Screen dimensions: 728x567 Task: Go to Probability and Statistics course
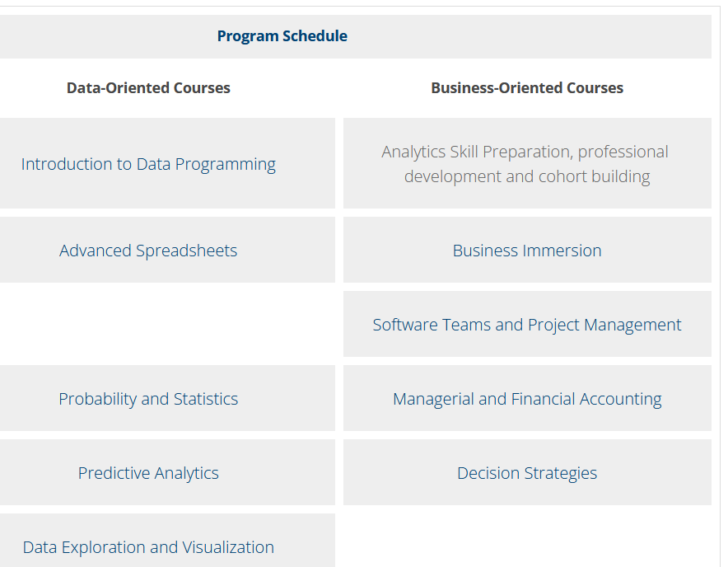point(148,399)
